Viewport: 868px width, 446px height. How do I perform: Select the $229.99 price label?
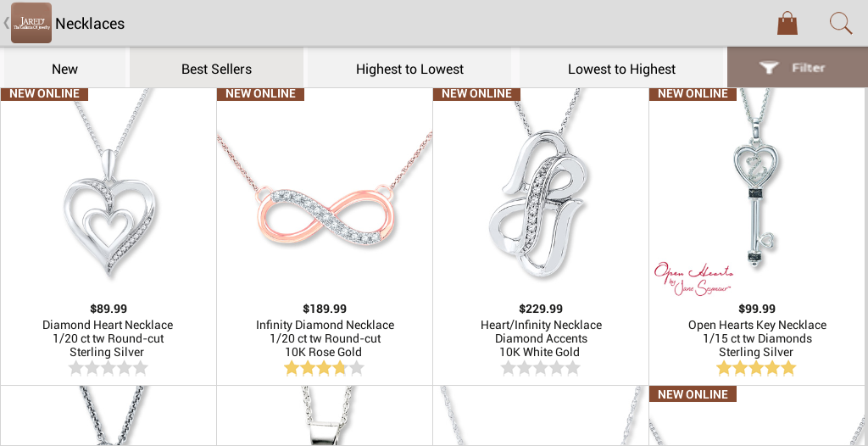click(x=541, y=309)
